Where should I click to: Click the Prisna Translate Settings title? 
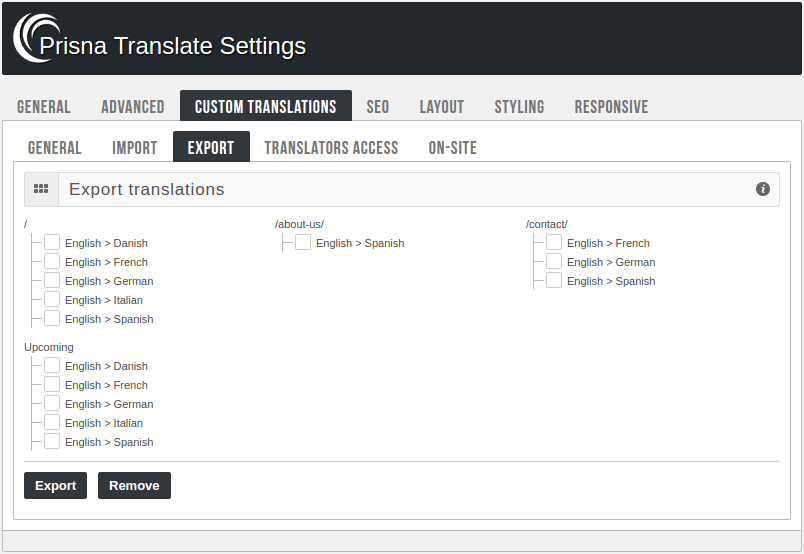(x=173, y=46)
